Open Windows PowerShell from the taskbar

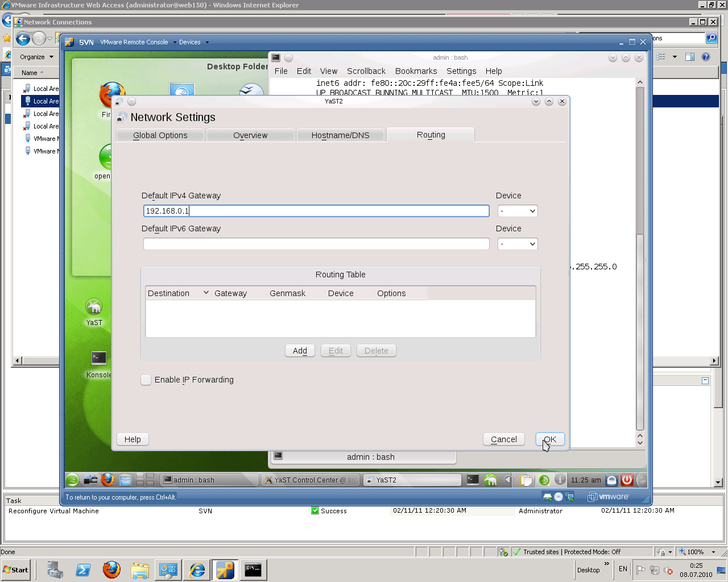(83, 569)
